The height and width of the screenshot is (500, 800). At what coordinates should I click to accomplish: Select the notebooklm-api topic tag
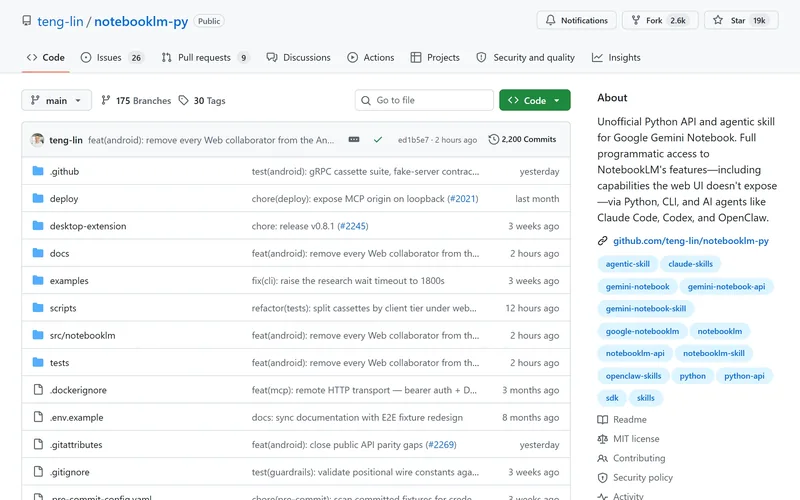click(x=635, y=353)
